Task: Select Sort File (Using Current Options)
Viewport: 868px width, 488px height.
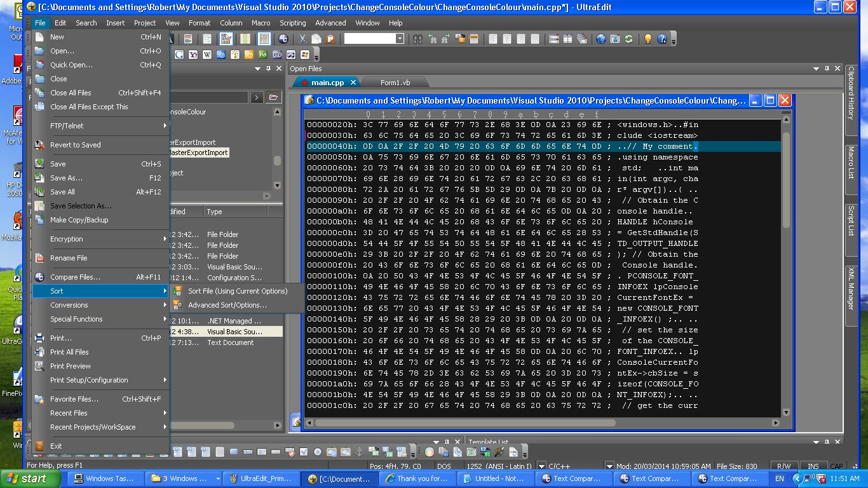Action: [x=237, y=291]
